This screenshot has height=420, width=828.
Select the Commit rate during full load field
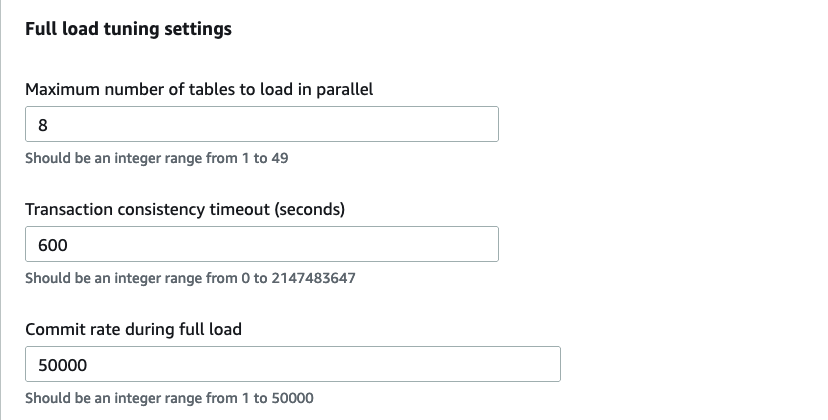[x=292, y=365]
